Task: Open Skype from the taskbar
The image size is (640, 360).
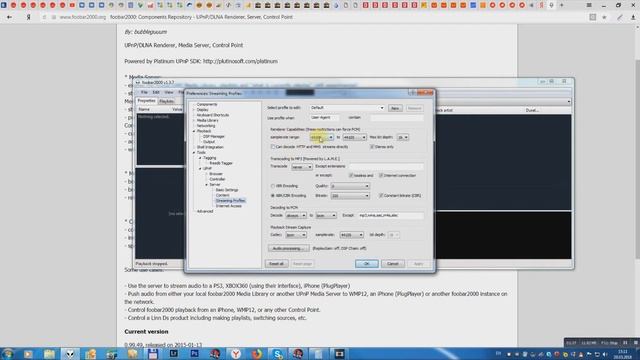Action: [x=278, y=354]
